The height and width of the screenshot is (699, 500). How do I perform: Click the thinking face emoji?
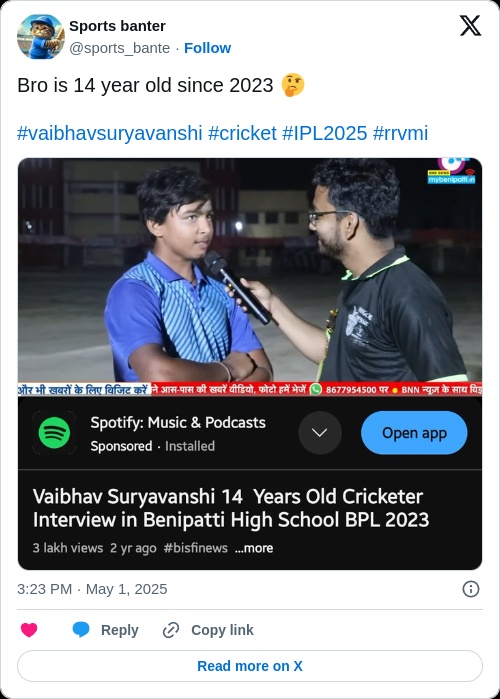point(293,85)
